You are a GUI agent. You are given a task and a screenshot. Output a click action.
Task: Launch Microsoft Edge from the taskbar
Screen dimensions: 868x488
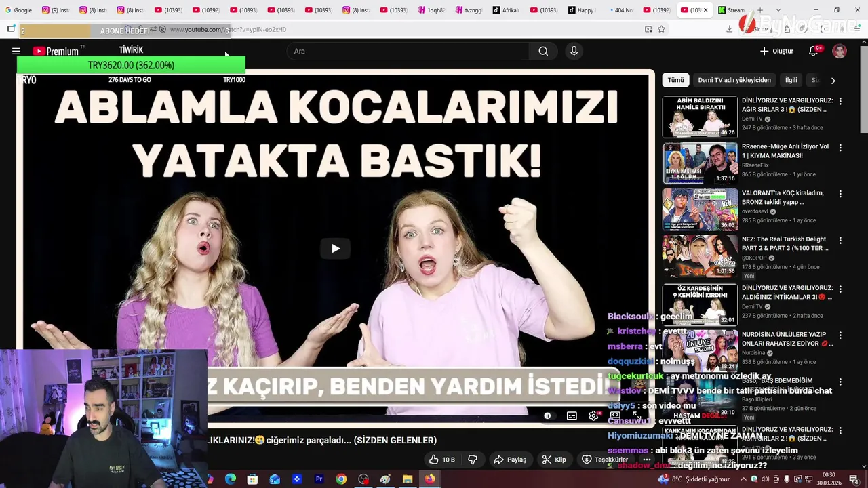pyautogui.click(x=231, y=479)
